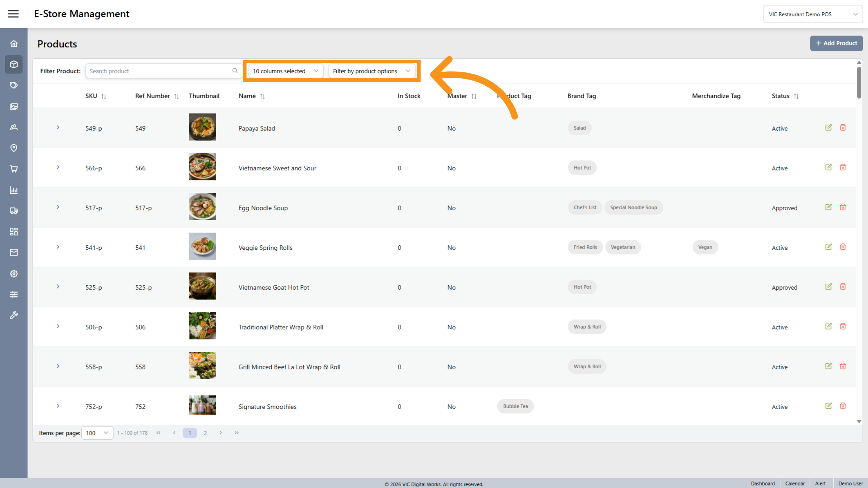The width and height of the screenshot is (868, 488).
Task: Open the hamburger menu next to E-Store Management
Action: click(x=13, y=14)
